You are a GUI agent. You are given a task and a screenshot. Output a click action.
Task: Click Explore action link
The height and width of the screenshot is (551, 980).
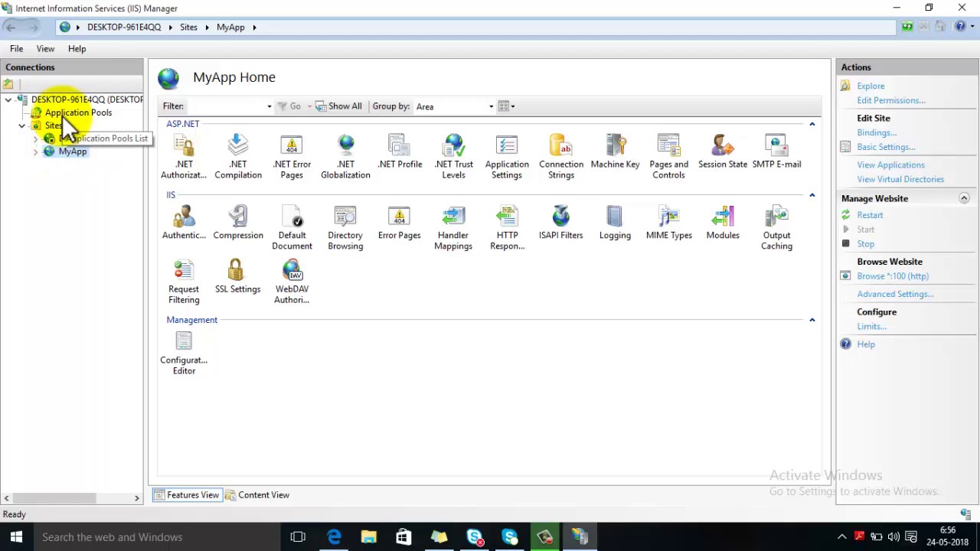(x=871, y=86)
